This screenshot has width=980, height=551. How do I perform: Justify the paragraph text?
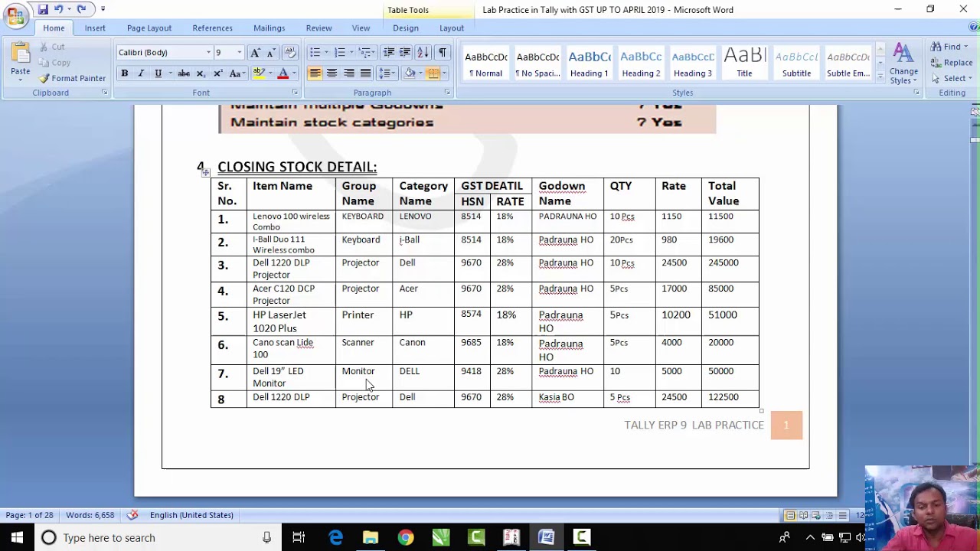[365, 73]
